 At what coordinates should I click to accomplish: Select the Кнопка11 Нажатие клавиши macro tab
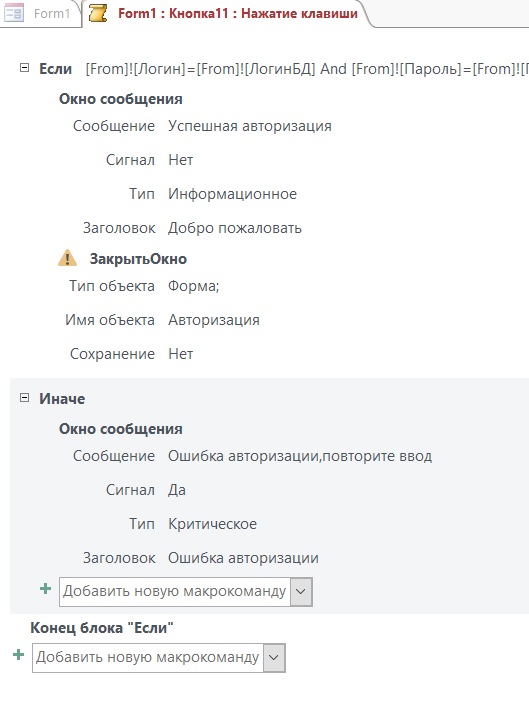tap(227, 13)
